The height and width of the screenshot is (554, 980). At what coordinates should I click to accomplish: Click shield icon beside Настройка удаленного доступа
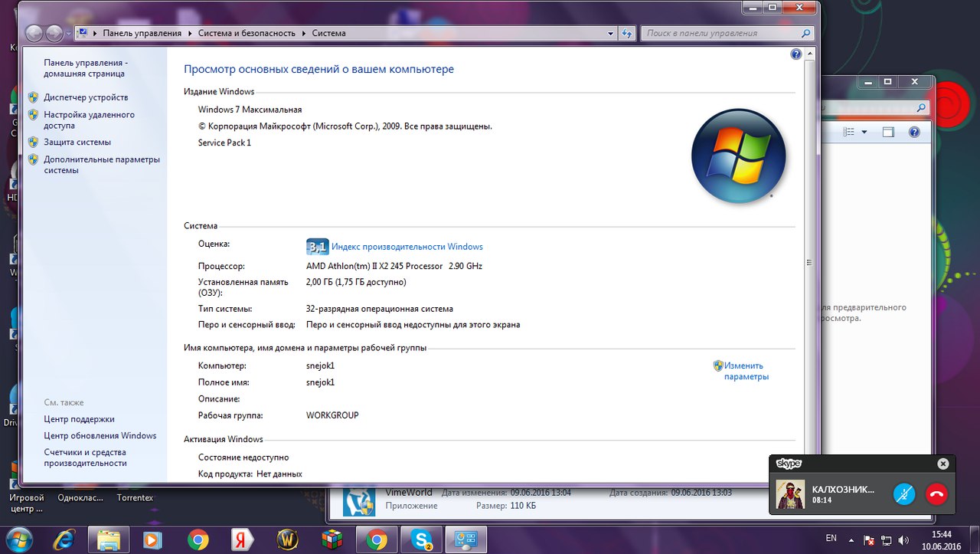click(x=33, y=115)
